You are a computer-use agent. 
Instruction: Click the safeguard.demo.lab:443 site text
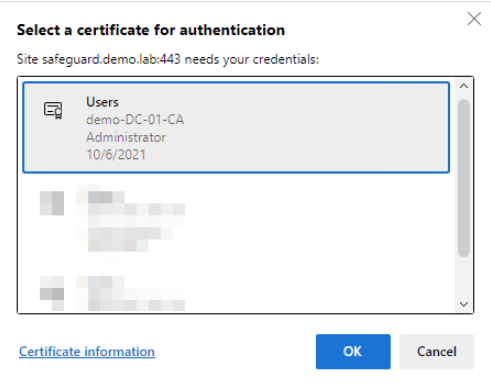[x=111, y=59]
